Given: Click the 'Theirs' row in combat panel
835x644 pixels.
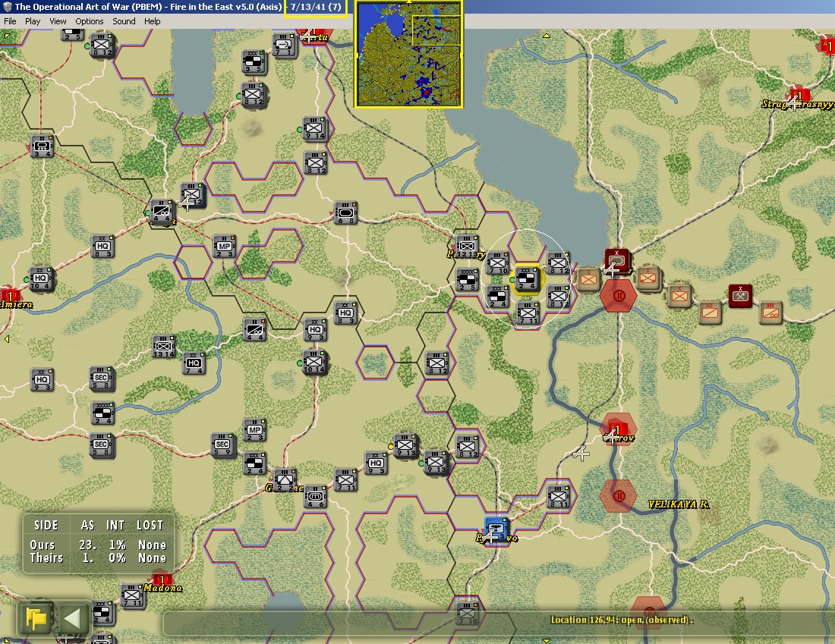Looking at the screenshot, I should [99, 558].
